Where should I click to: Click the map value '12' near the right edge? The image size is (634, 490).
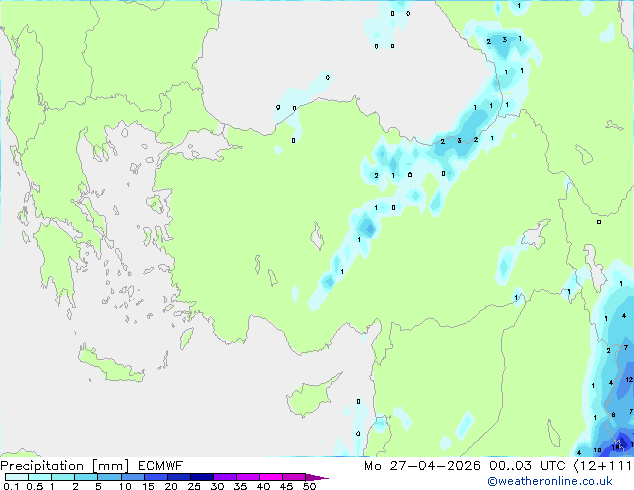[629, 380]
